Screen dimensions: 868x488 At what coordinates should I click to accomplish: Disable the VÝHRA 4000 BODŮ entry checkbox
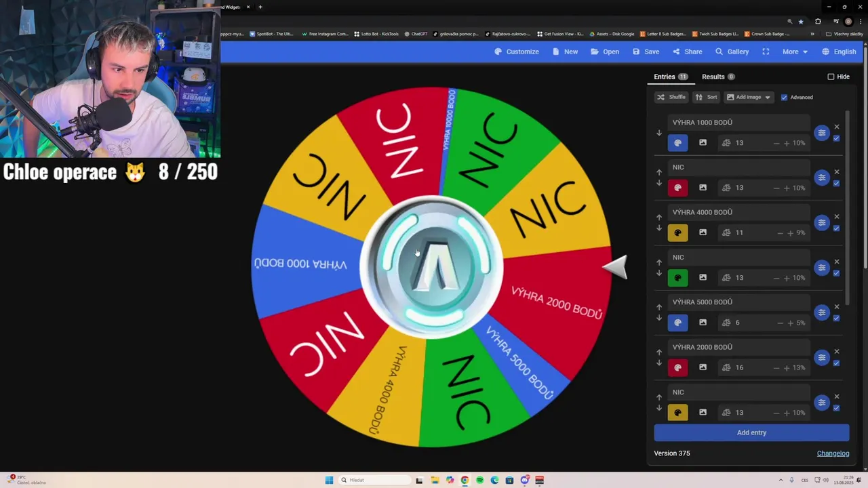836,228
